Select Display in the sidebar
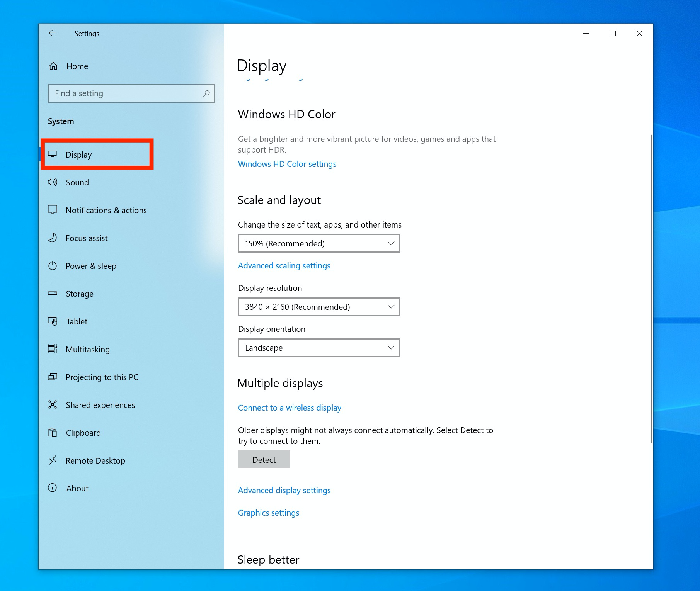 [131, 155]
